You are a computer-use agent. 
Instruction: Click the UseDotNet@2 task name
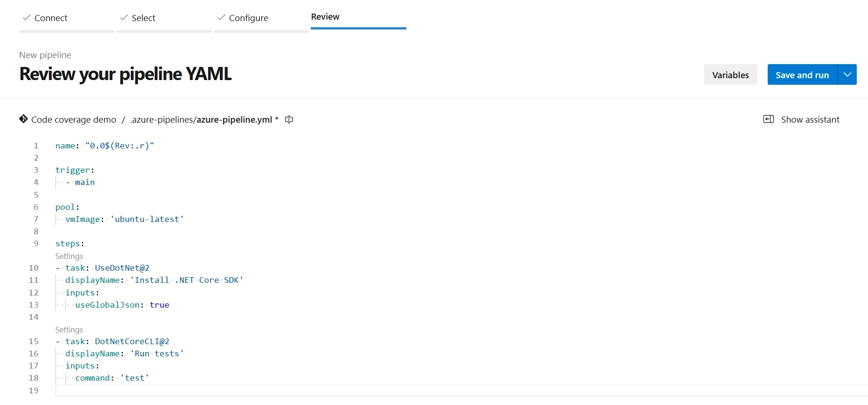pos(122,268)
